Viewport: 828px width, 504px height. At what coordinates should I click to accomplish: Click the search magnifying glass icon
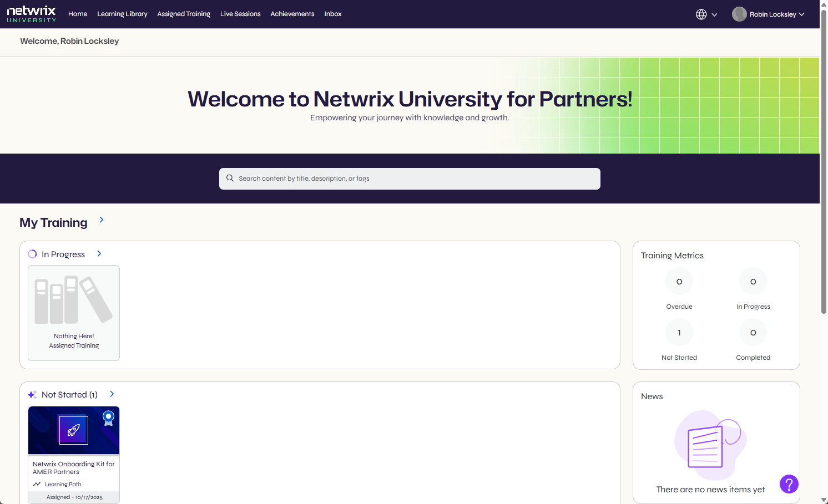(230, 178)
